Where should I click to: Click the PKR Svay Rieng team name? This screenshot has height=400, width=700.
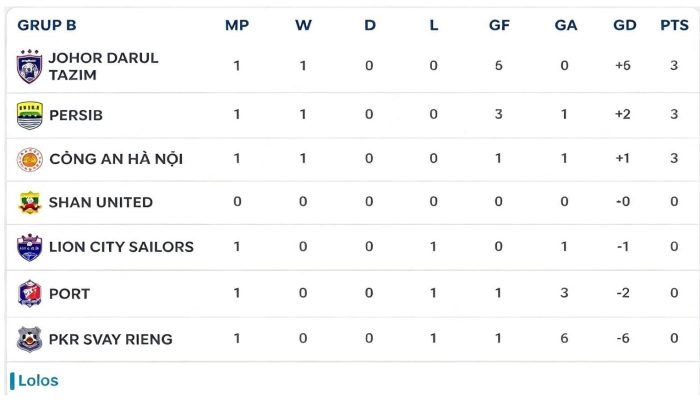point(111,339)
